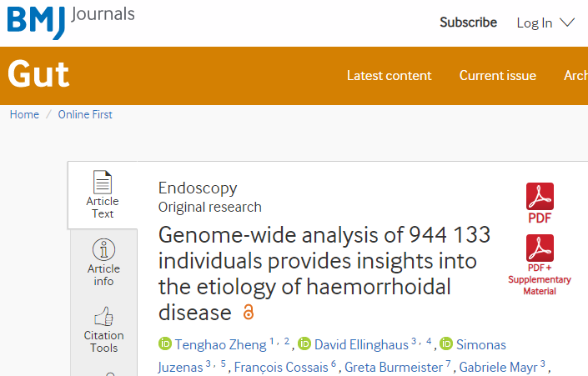Expand the Log In dropdown chevron

click(567, 23)
